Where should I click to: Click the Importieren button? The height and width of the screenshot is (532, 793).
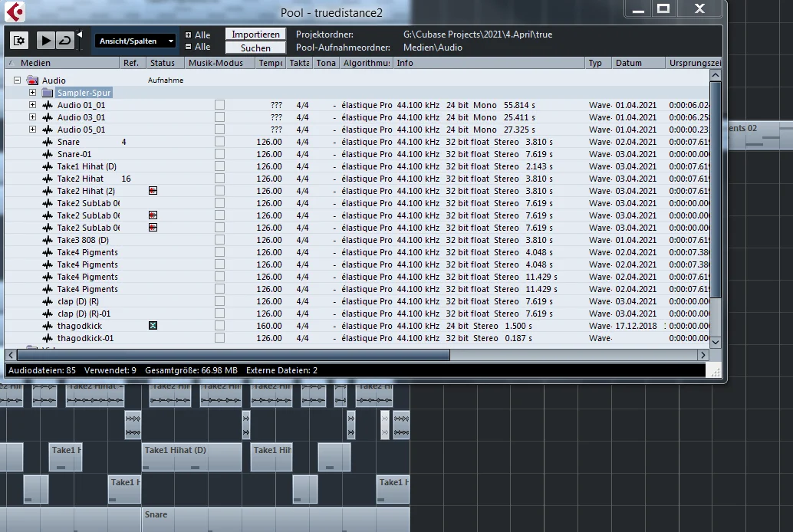tap(255, 34)
